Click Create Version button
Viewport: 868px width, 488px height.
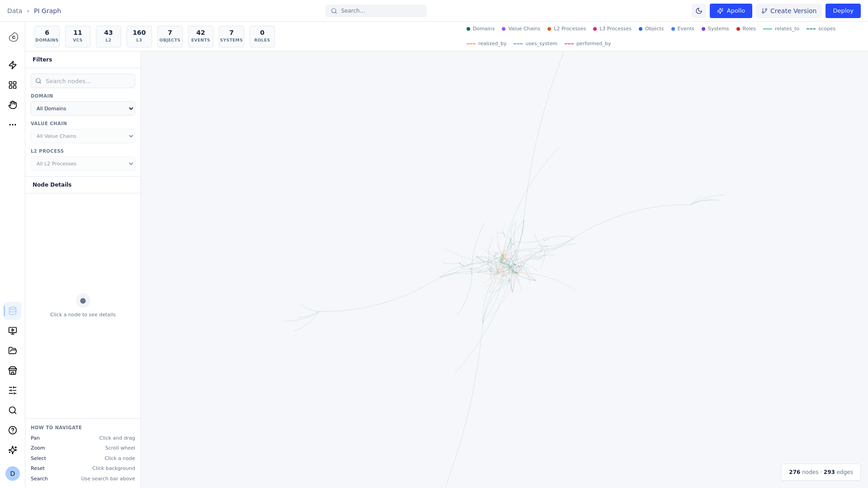[x=789, y=11]
